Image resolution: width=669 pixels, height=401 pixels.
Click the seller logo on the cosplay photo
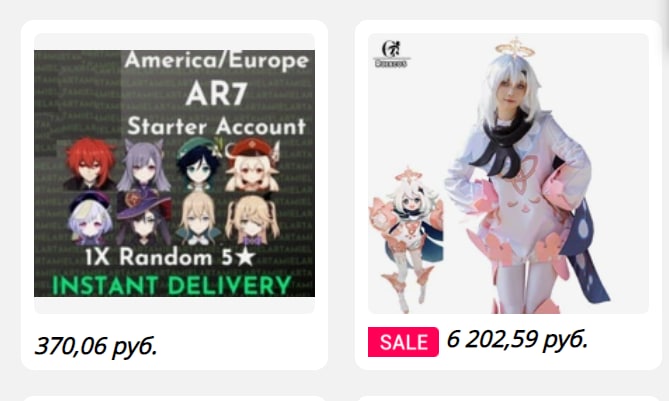click(x=391, y=54)
